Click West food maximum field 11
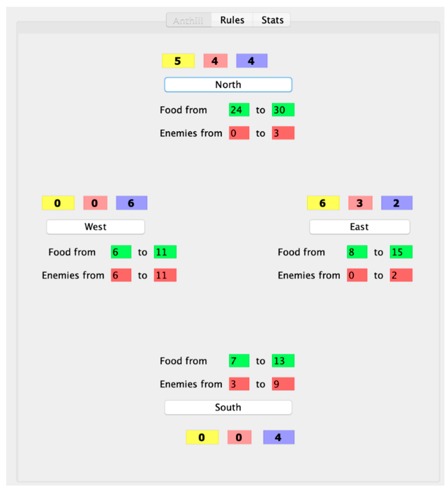This screenshot has height=492, width=448. [165, 252]
